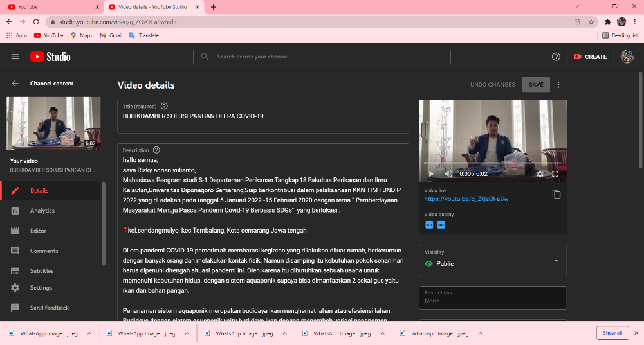Share this page icon in address bar

pos(578,22)
